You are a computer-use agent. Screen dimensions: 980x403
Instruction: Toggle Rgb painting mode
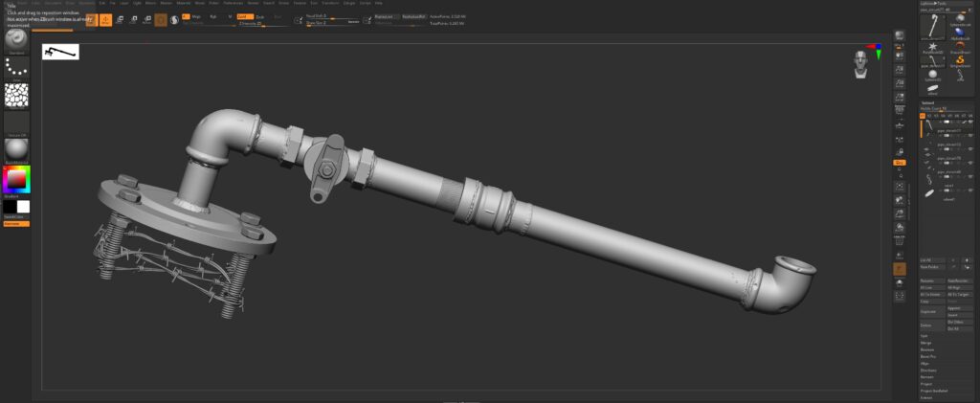pyautogui.click(x=213, y=17)
